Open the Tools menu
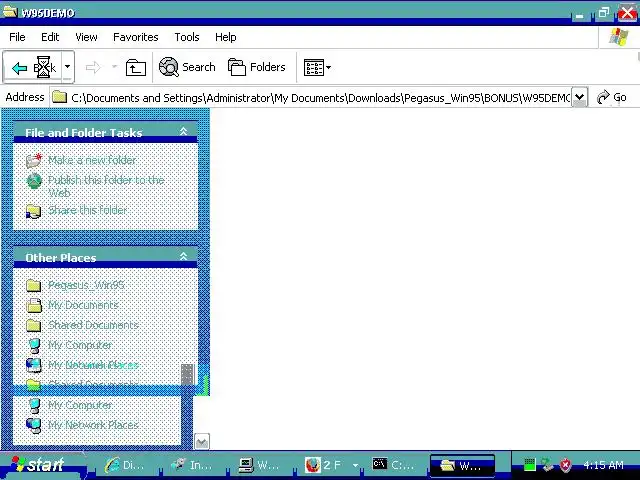Viewport: 640px width, 480px height. (187, 37)
